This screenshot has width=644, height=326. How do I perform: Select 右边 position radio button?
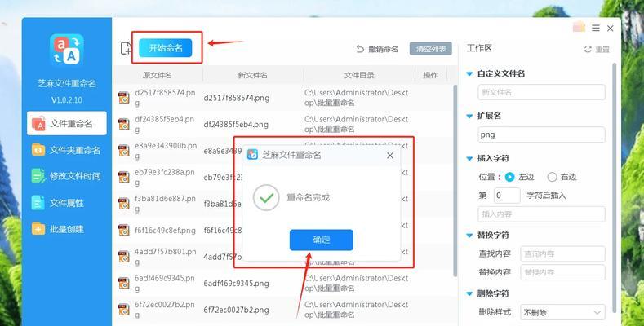coord(552,177)
